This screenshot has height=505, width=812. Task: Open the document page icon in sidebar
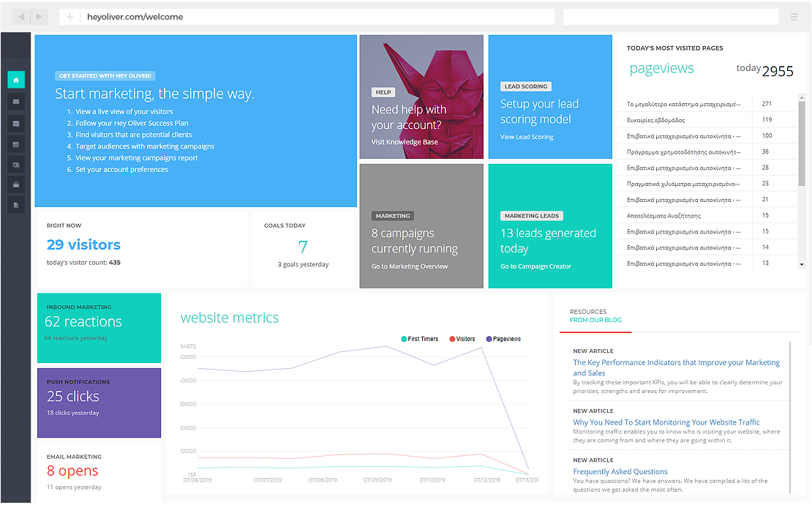[x=16, y=205]
